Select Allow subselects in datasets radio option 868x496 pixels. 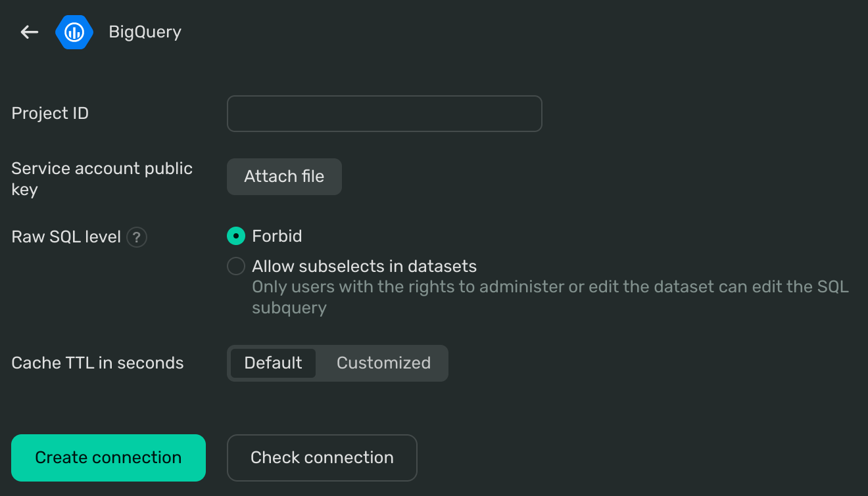click(x=236, y=266)
